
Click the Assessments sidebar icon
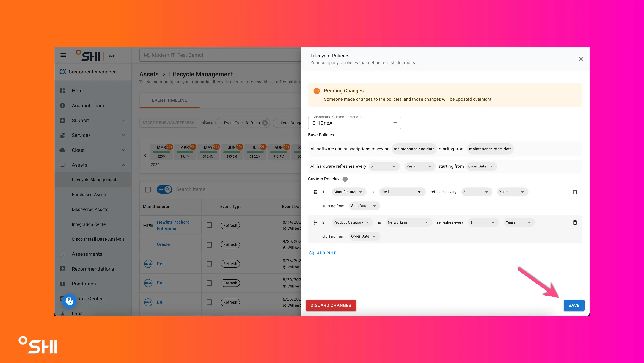63,254
